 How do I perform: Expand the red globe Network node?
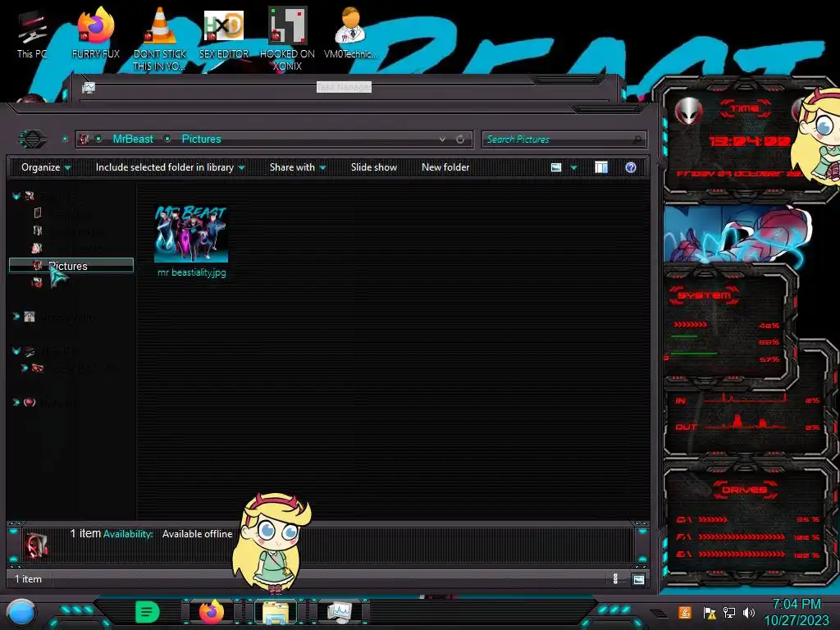[x=16, y=402]
